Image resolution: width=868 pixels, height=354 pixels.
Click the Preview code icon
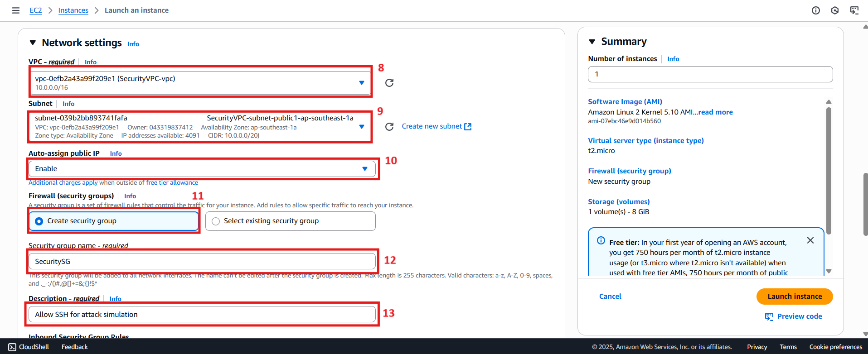(x=769, y=316)
